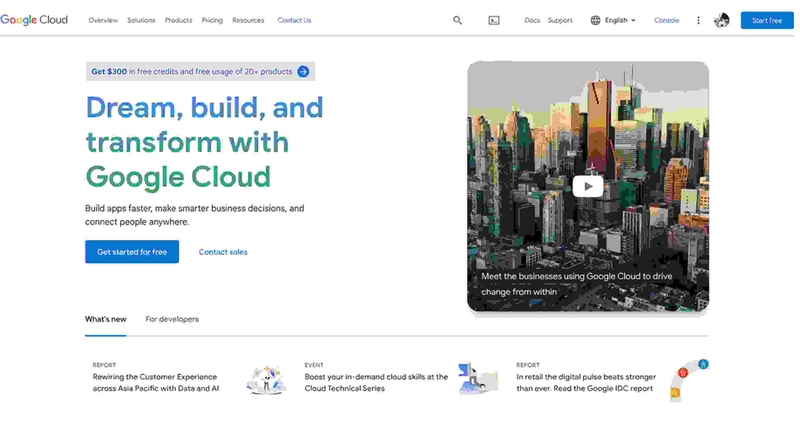Click the video caption 'Meet the businesses'
The width and height of the screenshot is (800, 422).
point(577,284)
